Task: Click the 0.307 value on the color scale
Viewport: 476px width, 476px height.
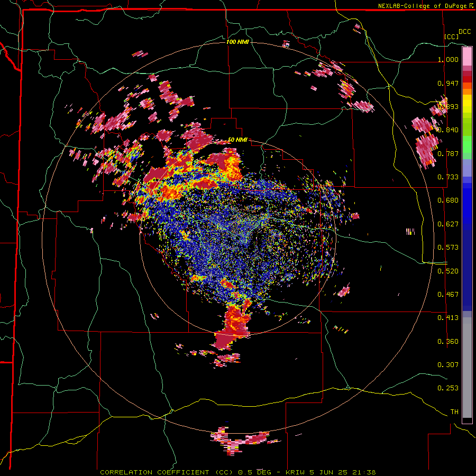Action: 448,365
